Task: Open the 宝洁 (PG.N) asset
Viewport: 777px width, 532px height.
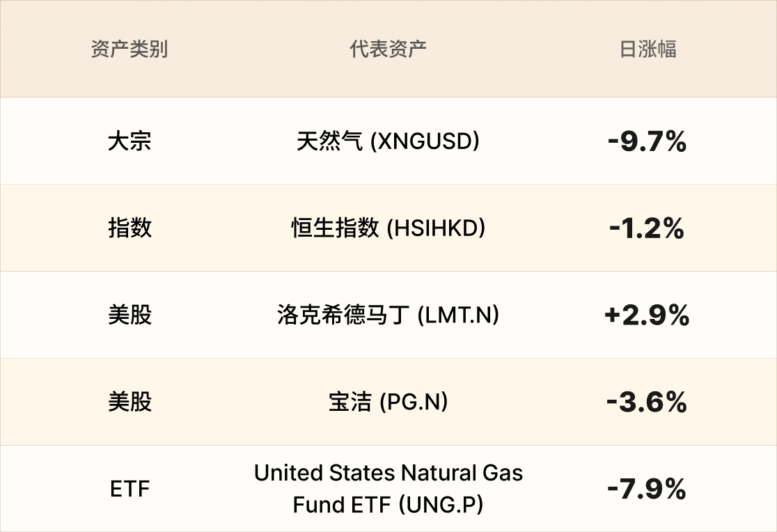Action: (x=388, y=402)
